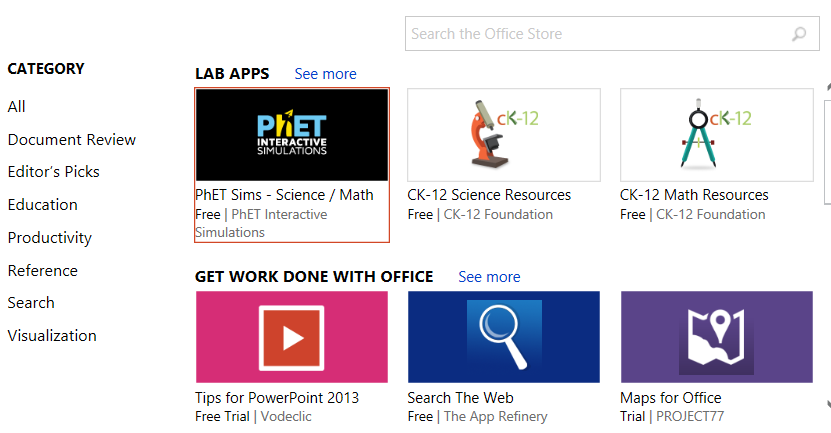Open the CK-12 Science microscope icon
831x433 pixels.
[504, 135]
